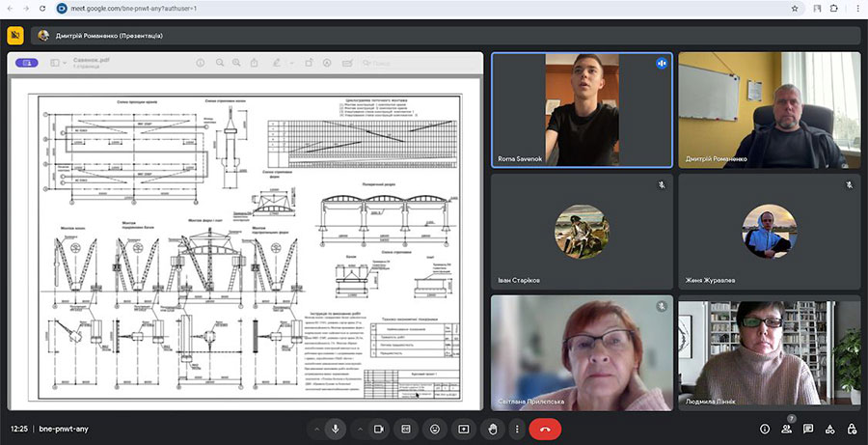Open the three-dot more options menu

[x=518, y=429]
